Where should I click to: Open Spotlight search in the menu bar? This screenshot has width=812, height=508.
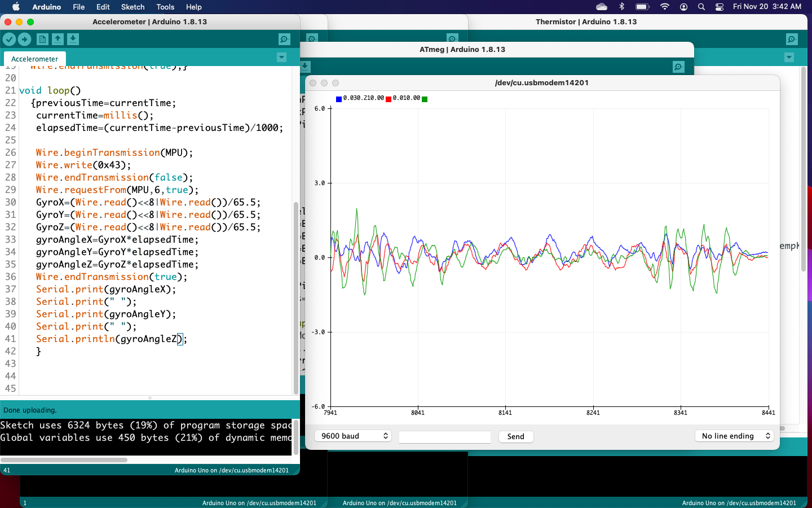tap(701, 7)
